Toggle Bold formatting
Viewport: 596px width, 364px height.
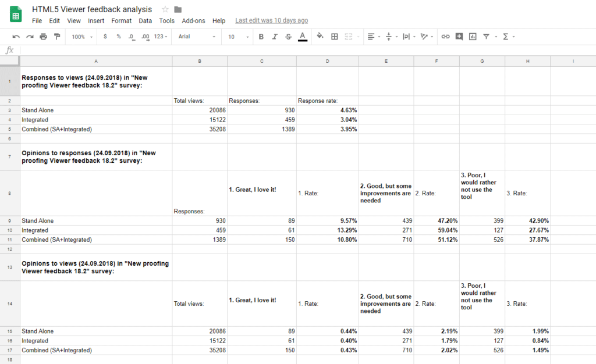click(261, 37)
